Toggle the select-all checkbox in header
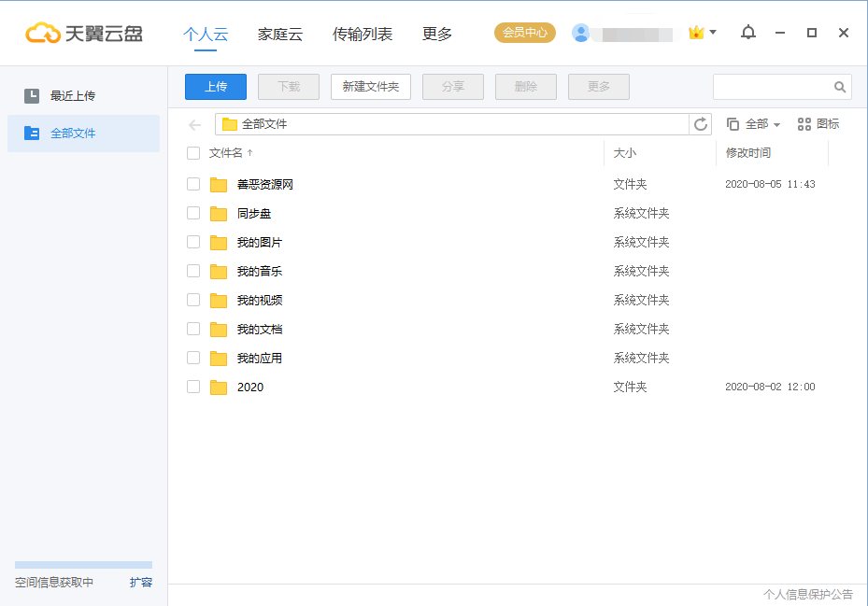Screen dimensions: 868x606 (x=193, y=153)
